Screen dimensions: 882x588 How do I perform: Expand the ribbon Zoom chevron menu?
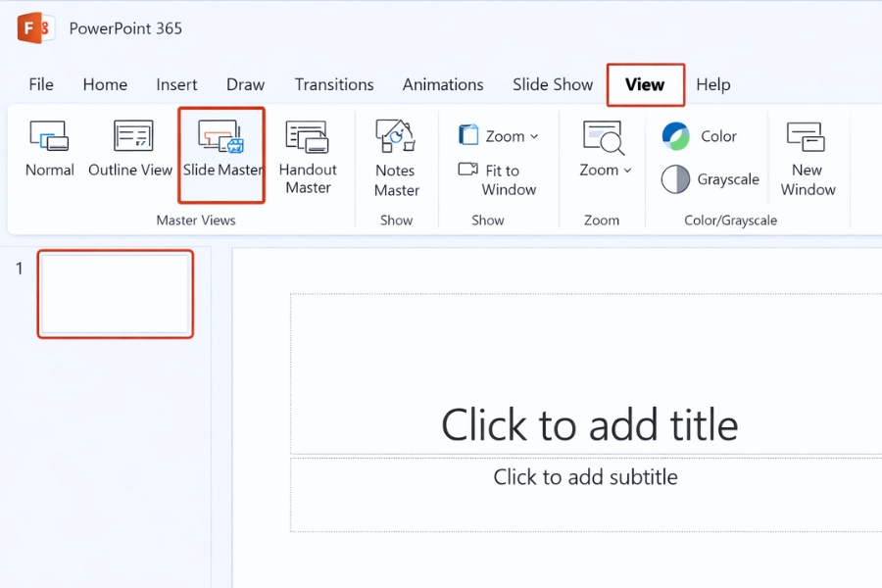pos(533,136)
